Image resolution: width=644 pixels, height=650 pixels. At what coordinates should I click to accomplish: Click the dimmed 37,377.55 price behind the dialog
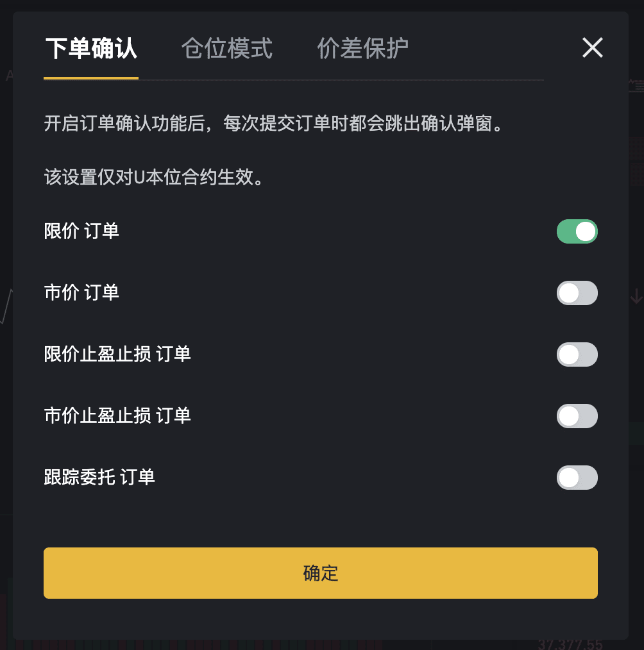click(x=571, y=644)
